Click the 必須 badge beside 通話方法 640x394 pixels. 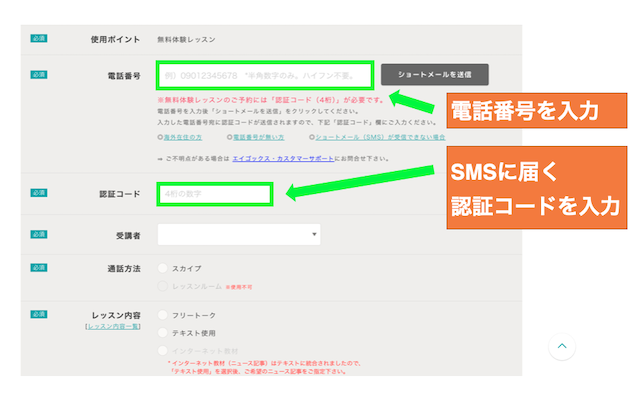[x=39, y=268]
